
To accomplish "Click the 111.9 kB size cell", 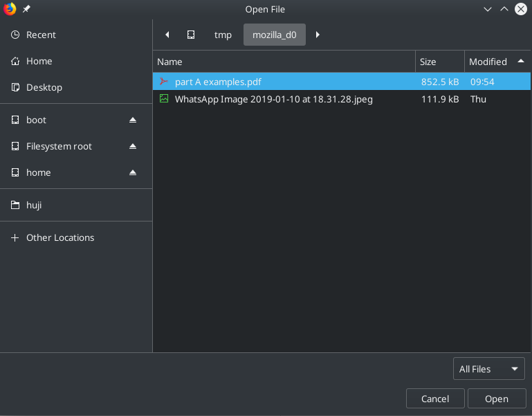I will [x=440, y=99].
